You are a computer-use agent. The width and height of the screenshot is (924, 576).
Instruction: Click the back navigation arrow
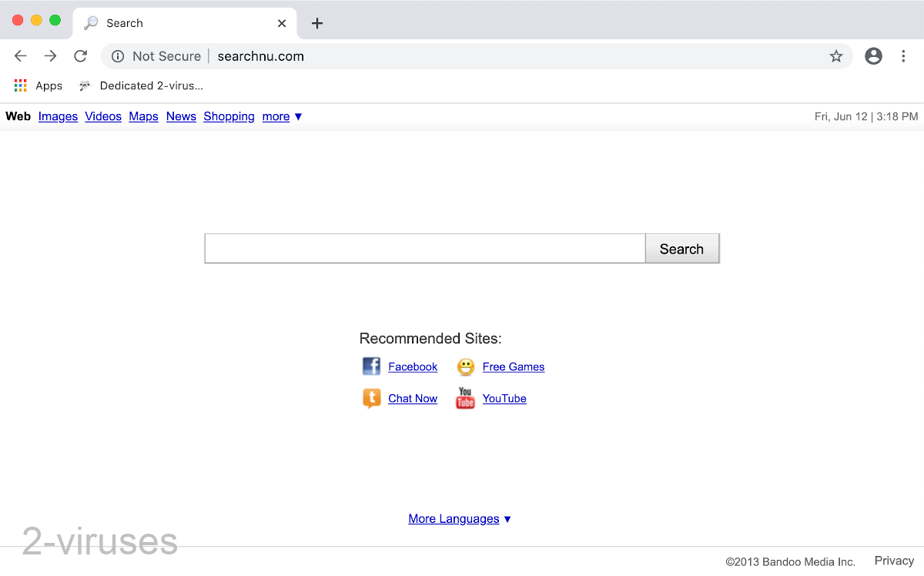tap(20, 55)
